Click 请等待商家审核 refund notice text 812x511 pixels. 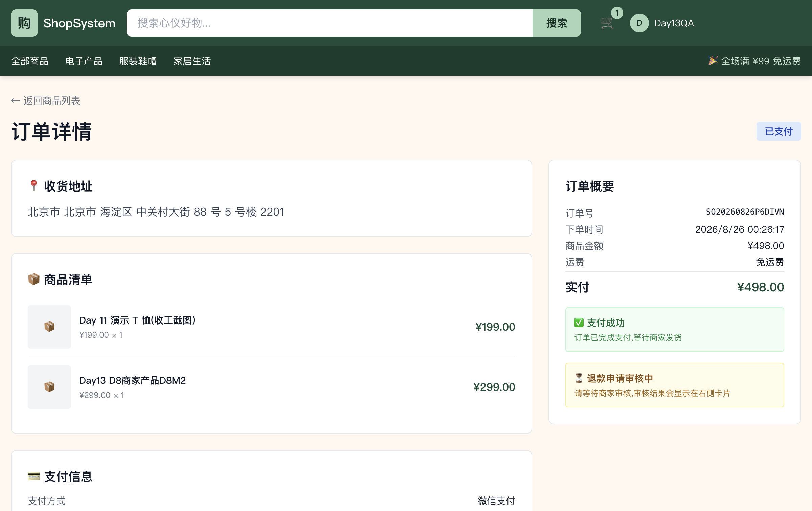click(652, 393)
